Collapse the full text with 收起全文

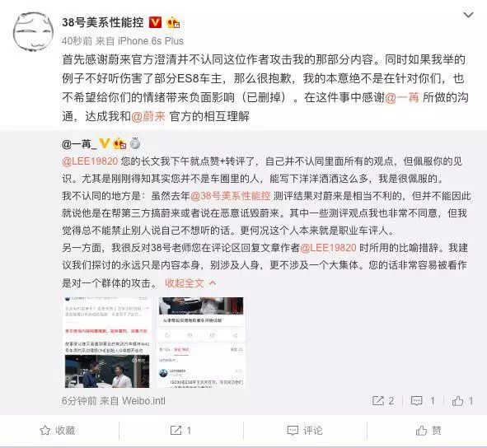click(x=190, y=282)
